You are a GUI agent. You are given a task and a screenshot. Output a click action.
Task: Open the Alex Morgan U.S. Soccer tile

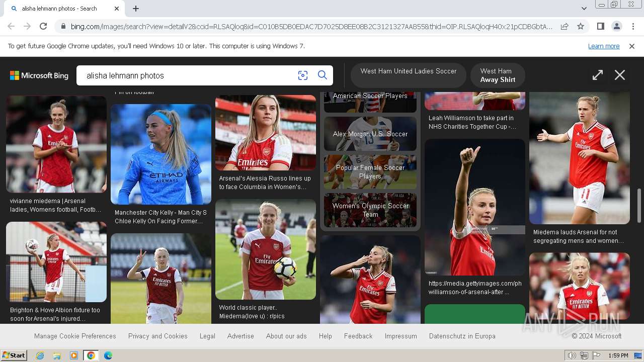coord(370,134)
